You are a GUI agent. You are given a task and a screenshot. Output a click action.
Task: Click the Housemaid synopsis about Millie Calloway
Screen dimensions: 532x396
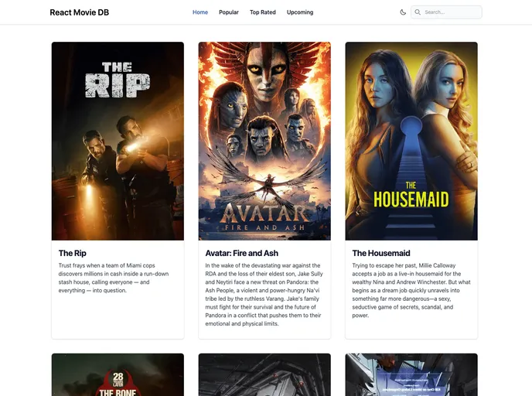tap(410, 290)
